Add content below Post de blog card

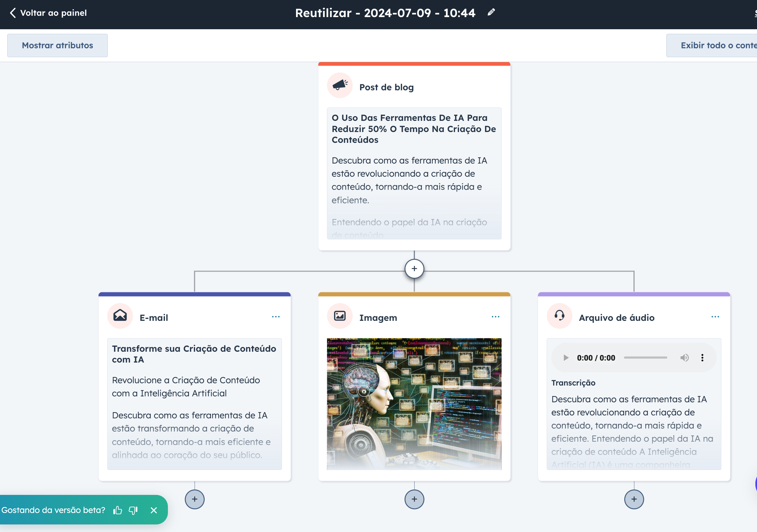(x=414, y=269)
